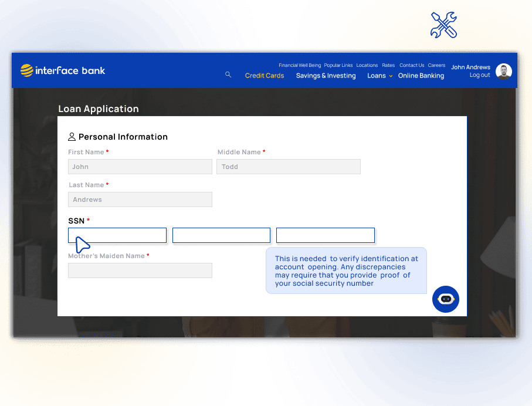Viewport: 532px width, 406px height.
Task: Click the search magnifier icon
Action: tap(228, 75)
